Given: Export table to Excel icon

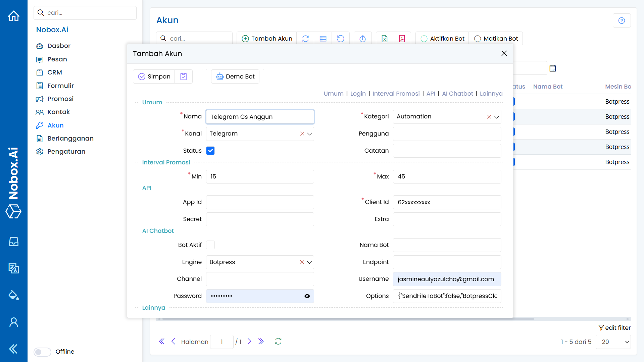Looking at the screenshot, I should [x=385, y=39].
